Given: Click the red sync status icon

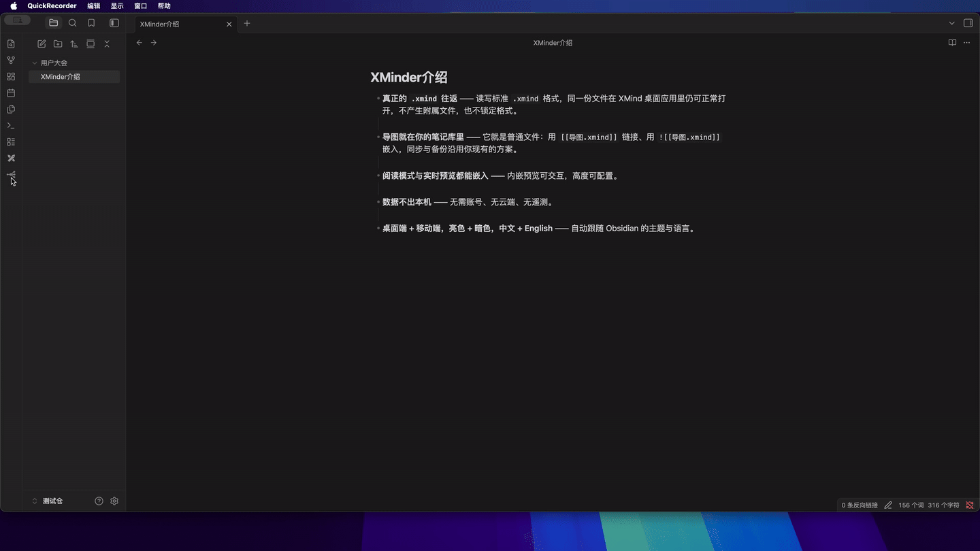Looking at the screenshot, I should 970,505.
